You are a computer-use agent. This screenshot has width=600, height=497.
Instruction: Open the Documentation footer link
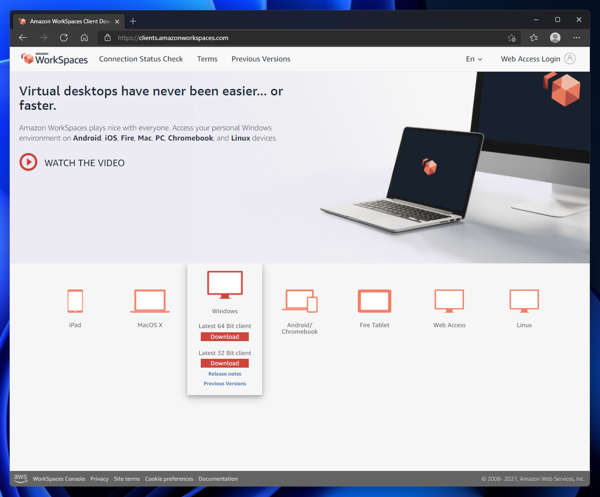click(218, 479)
